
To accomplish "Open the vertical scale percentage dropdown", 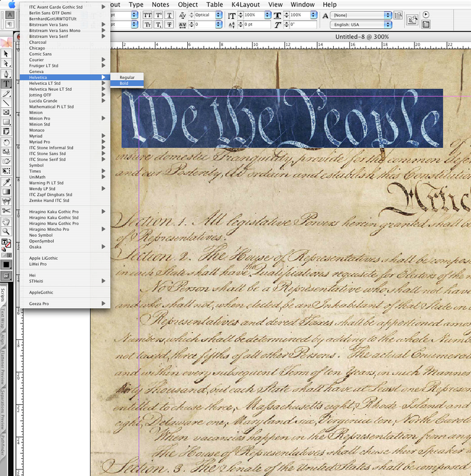I will [x=267, y=15].
